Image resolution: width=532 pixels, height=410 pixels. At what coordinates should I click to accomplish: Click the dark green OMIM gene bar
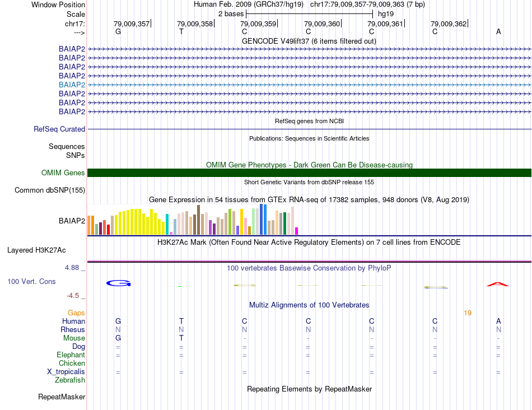(x=309, y=173)
